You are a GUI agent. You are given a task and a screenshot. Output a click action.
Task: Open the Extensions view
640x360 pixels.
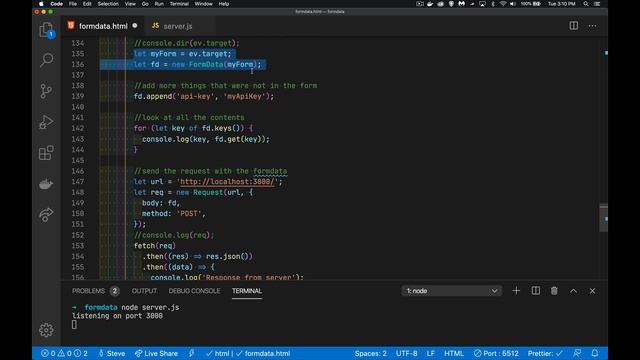[x=46, y=153]
